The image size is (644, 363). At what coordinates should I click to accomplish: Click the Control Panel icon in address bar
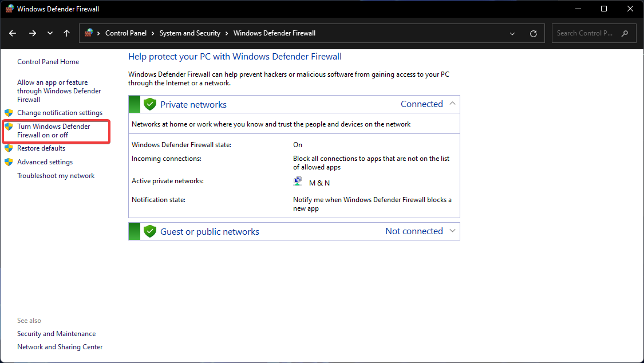click(x=88, y=33)
